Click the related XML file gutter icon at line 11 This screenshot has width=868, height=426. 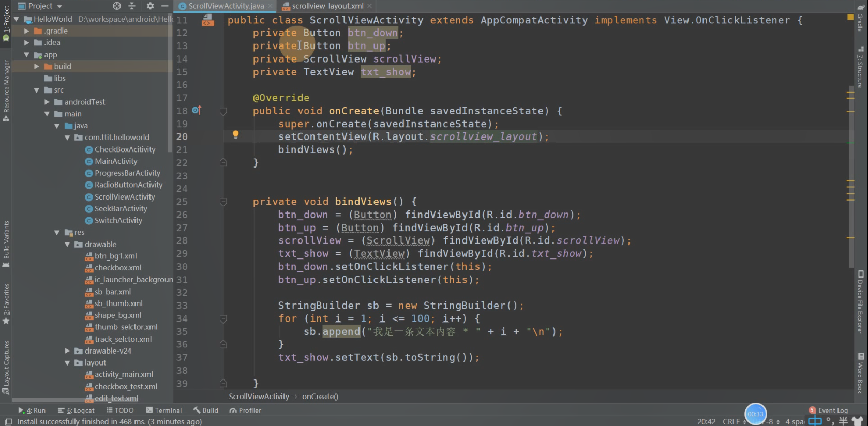click(207, 20)
